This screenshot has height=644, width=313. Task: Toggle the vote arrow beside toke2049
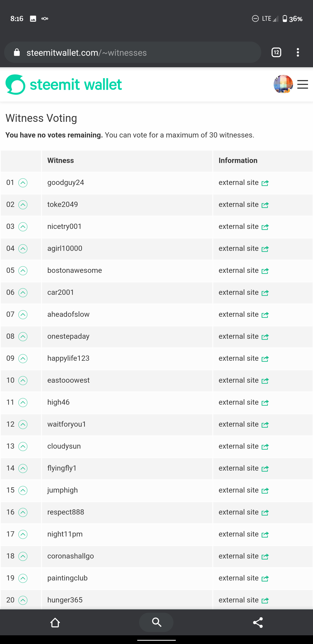23,205
